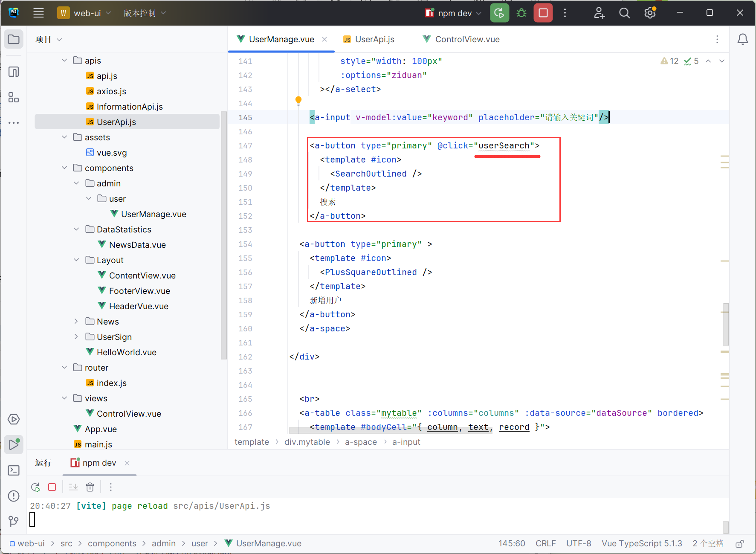
Task: Click the div.mytable breadcrumb
Action: point(307,442)
